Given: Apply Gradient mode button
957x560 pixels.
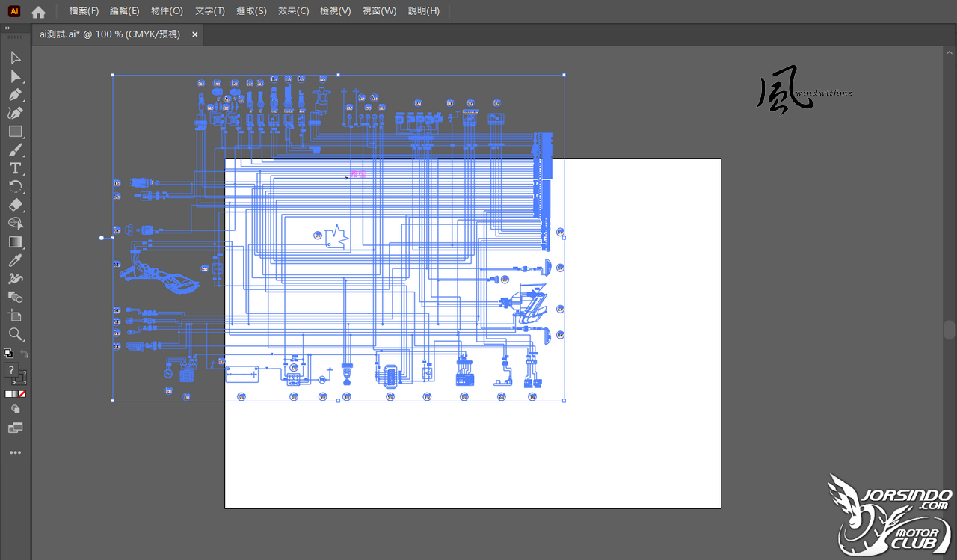Looking at the screenshot, I should [x=15, y=394].
